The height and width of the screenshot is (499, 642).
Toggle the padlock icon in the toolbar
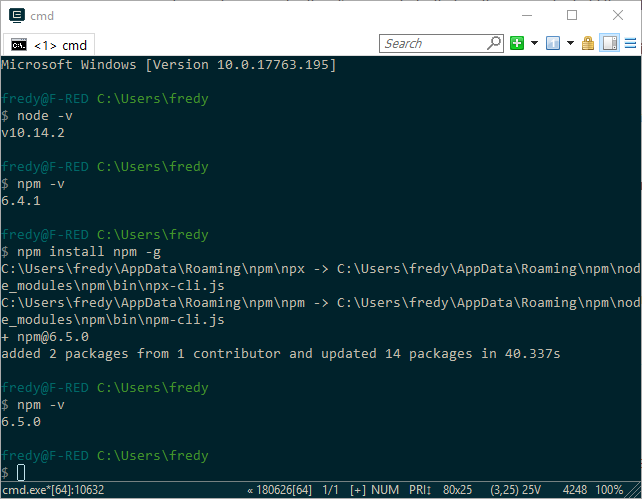[x=588, y=43]
